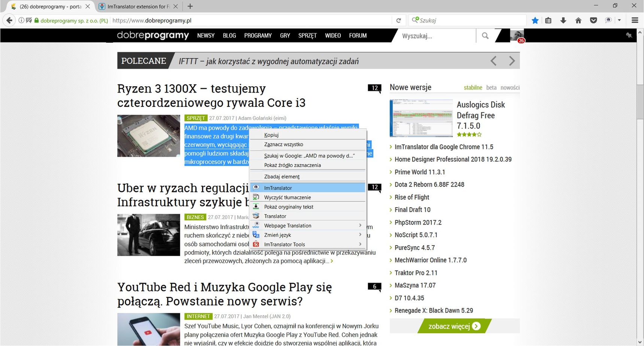
Task: Close the ImTranslator extension tab
Action: (176, 6)
